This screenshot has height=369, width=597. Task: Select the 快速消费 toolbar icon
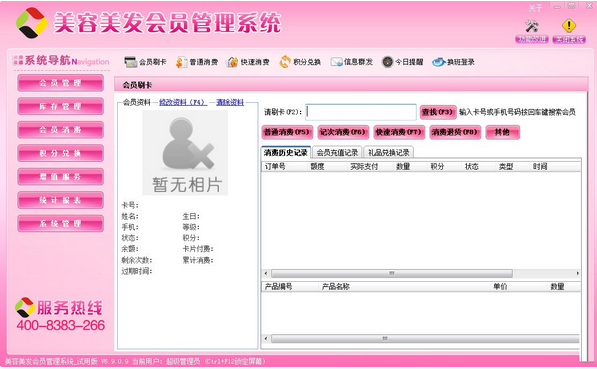pos(232,62)
